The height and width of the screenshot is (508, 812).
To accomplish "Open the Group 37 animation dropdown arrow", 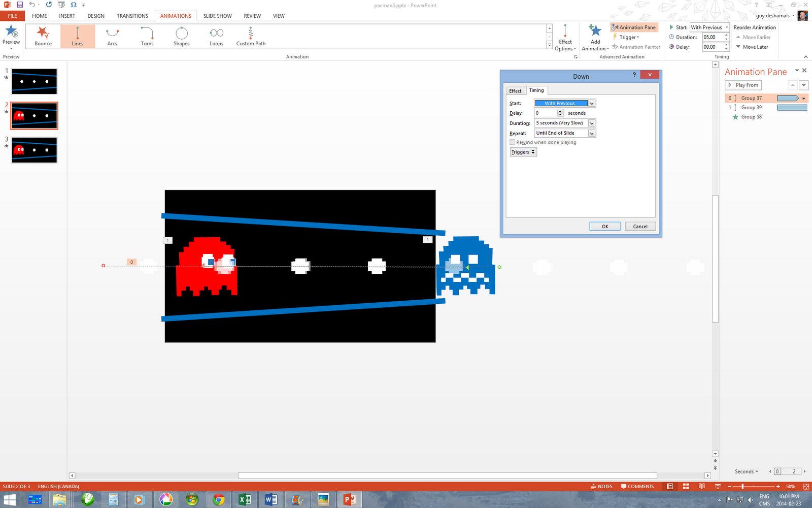I will coord(804,98).
